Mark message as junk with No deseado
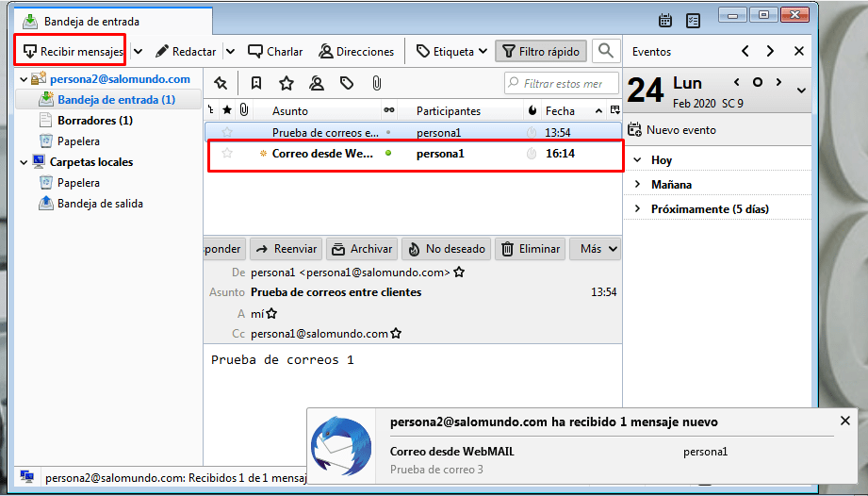Viewport: 868px width, 496px height. [447, 249]
